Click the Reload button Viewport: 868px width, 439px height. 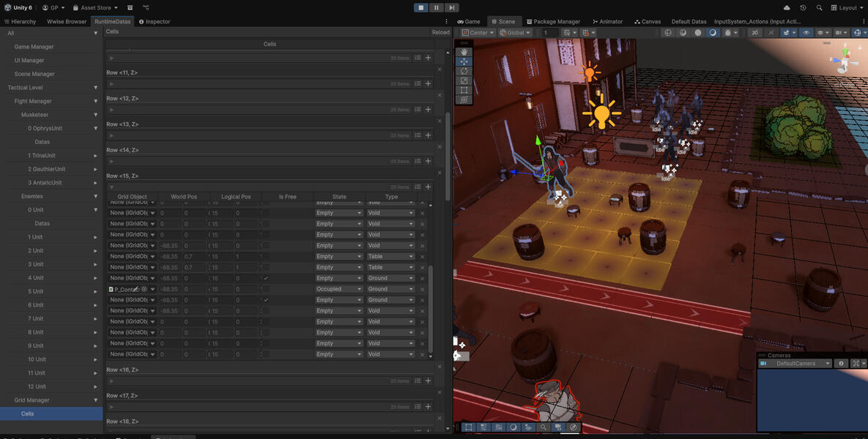tap(440, 32)
